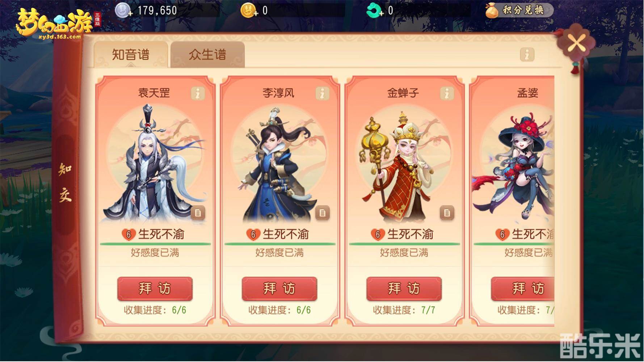Open 积分兑换 points exchange
This screenshot has height=362, width=644.
tap(519, 10)
